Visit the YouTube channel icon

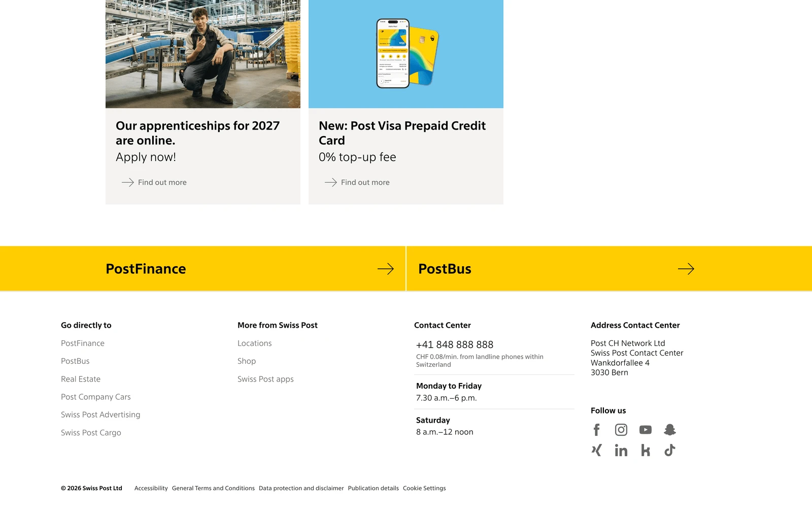tap(646, 430)
